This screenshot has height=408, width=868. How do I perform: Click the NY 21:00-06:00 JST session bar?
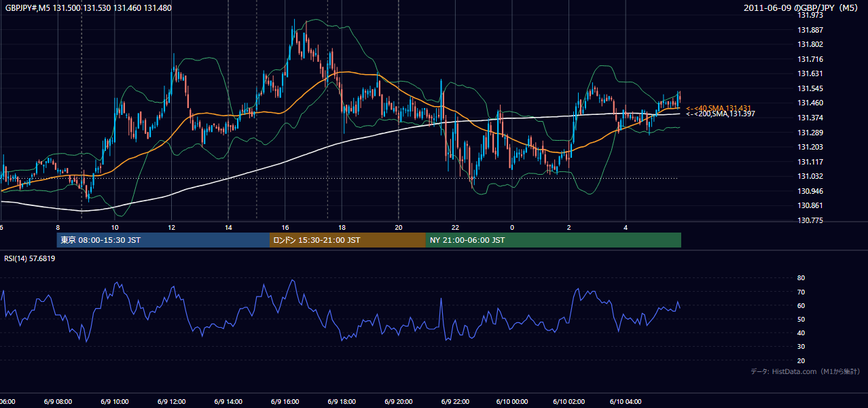tap(554, 240)
